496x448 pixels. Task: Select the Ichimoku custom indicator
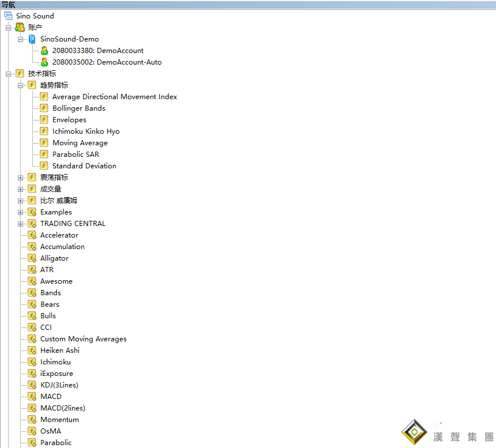[55, 362]
